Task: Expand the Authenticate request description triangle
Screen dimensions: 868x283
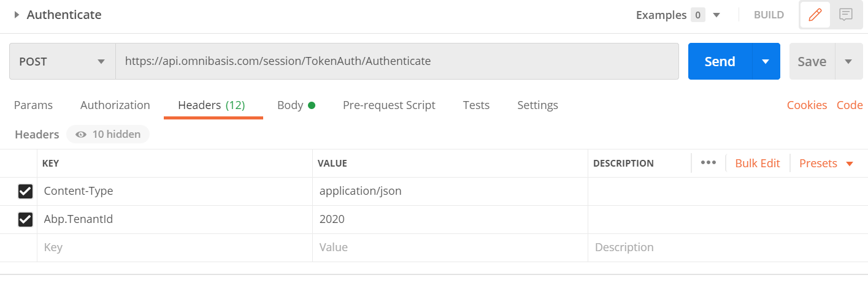Action: coord(17,15)
